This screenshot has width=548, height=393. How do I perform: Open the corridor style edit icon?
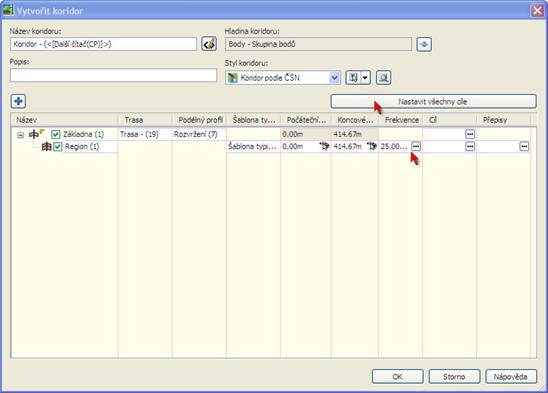click(x=353, y=78)
